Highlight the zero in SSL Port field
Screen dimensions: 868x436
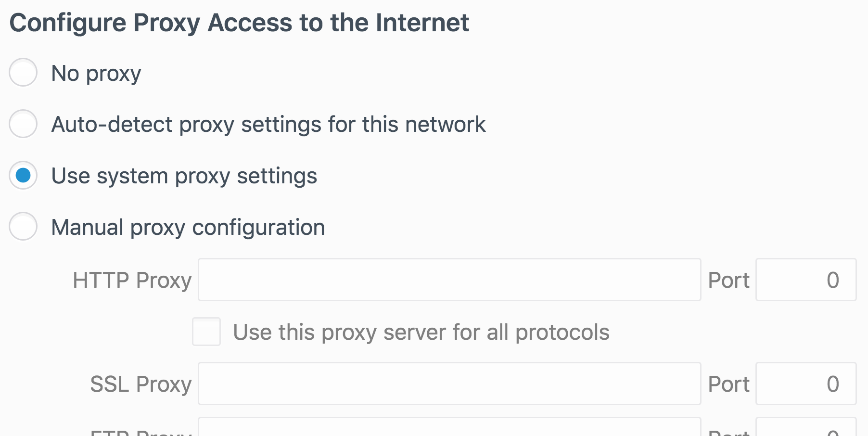[804, 384]
